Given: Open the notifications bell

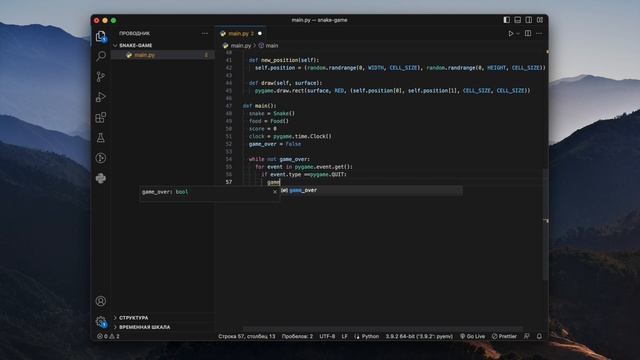Looking at the screenshot, I should 539,336.
